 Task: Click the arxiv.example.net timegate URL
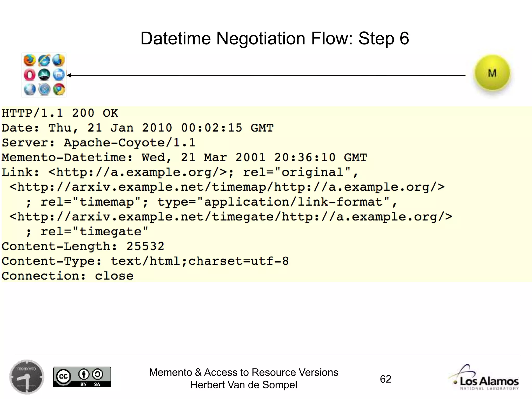[x=231, y=217]
